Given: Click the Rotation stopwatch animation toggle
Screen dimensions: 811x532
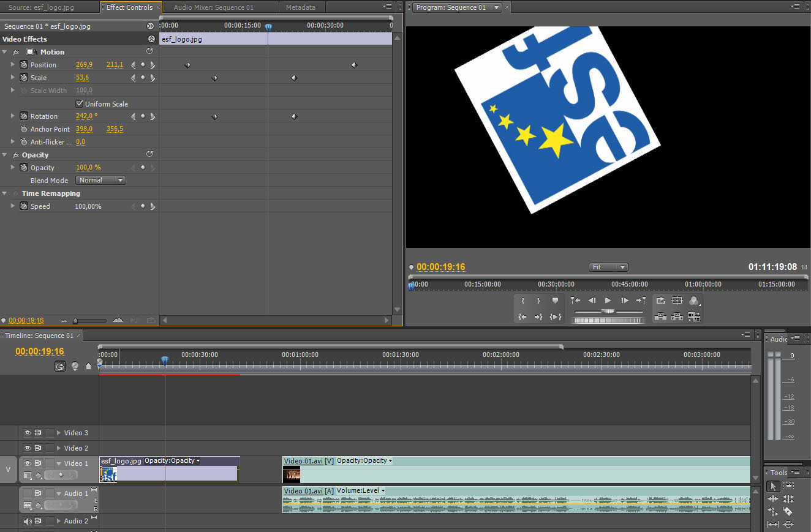Looking at the screenshot, I should [24, 116].
